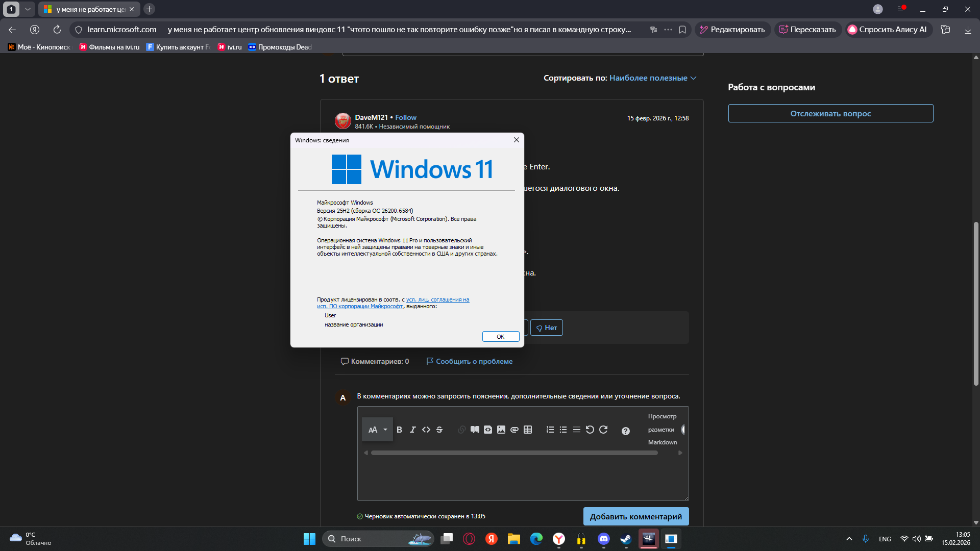Open the browser extensions icon beside downloads
980x551 pixels.
pos(945,30)
